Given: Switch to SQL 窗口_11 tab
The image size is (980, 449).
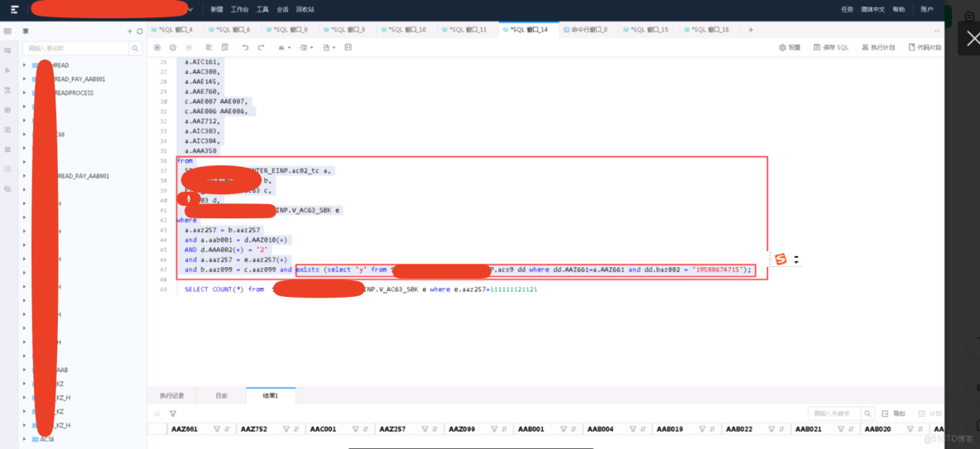Looking at the screenshot, I should click(x=464, y=29).
